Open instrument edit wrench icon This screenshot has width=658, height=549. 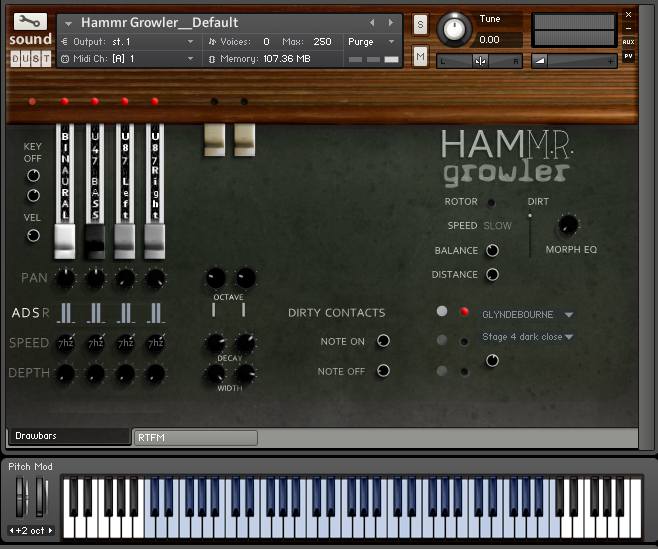point(30,21)
